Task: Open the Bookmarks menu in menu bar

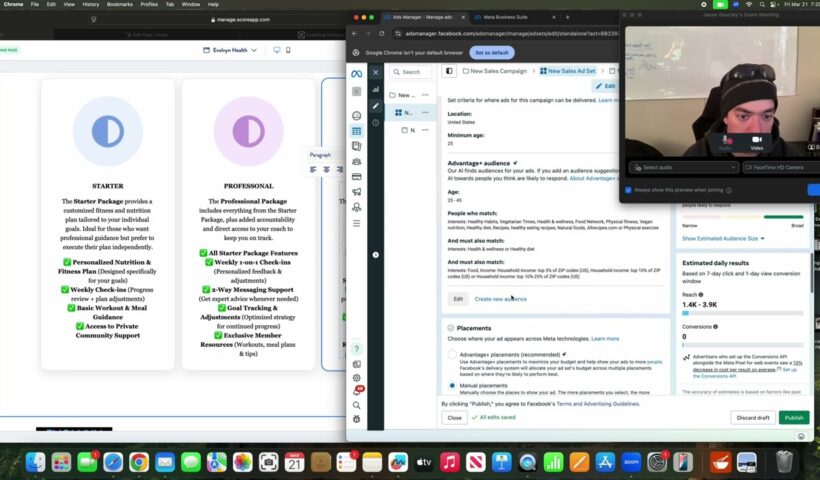Action: coord(119,4)
